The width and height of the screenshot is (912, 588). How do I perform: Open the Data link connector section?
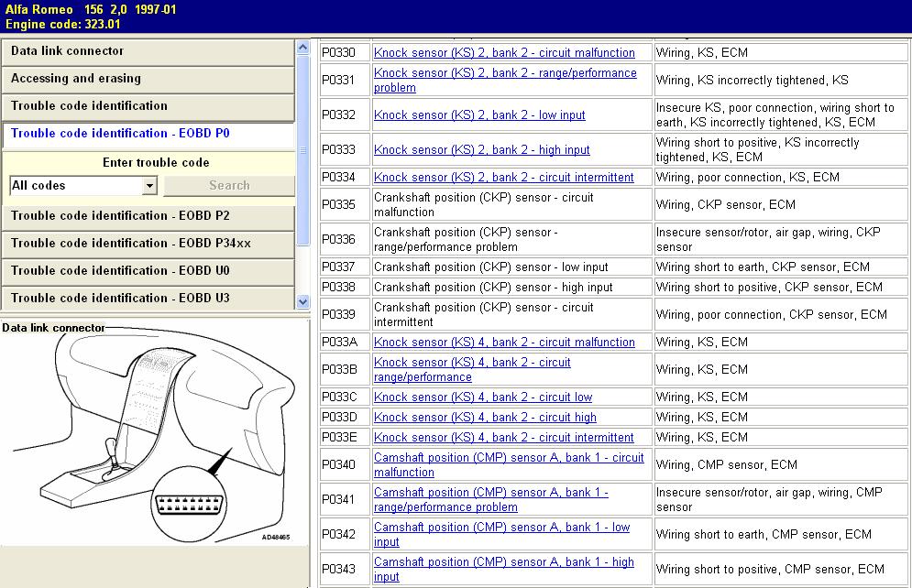148,51
